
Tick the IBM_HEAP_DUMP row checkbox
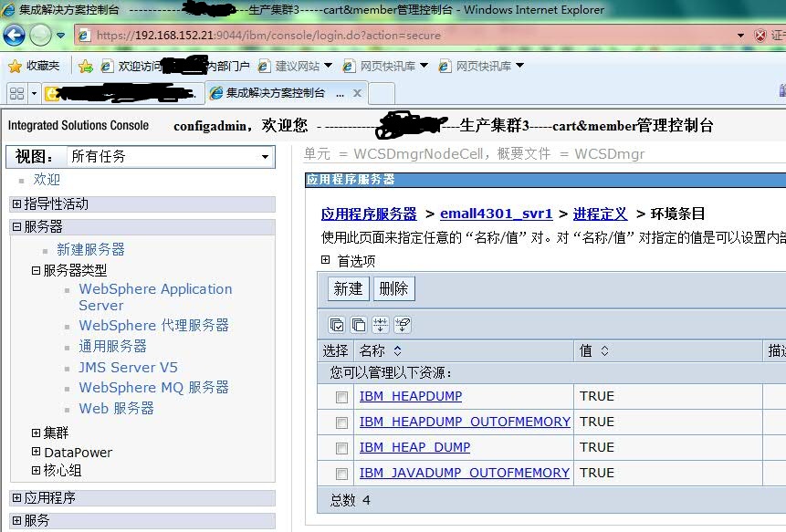[x=341, y=448]
